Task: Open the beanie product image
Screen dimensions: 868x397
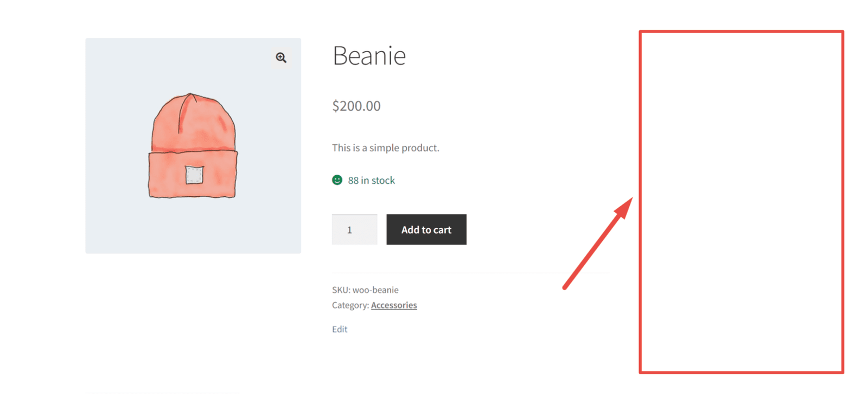Action: 193,145
